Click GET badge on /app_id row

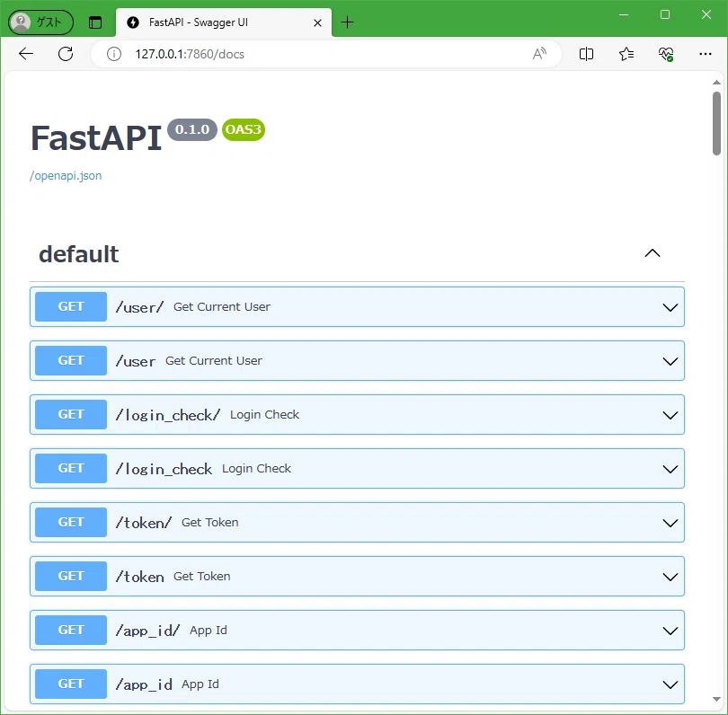tap(71, 684)
